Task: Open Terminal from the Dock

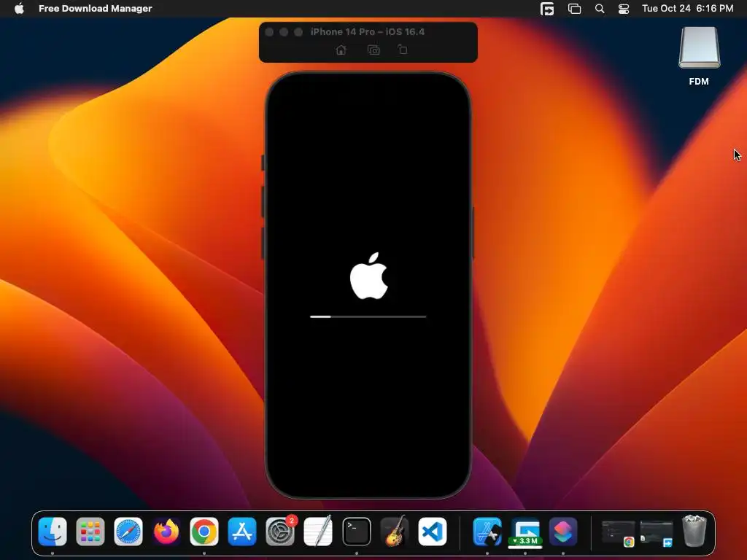Action: (356, 532)
